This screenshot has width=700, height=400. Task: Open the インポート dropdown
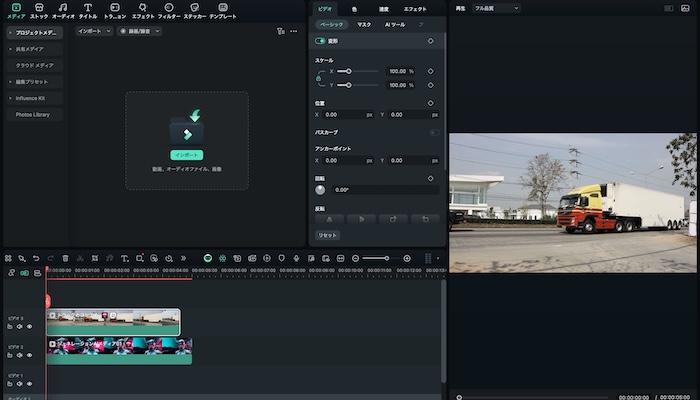(92, 31)
